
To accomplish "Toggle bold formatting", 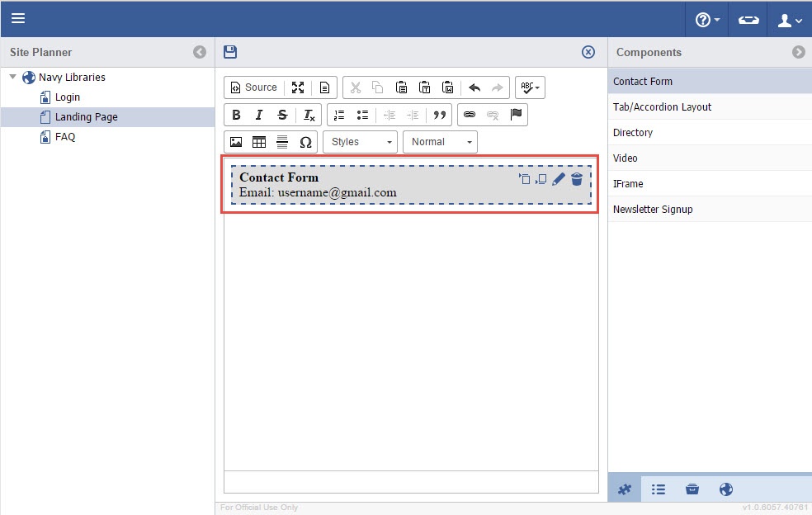I will tap(236, 115).
